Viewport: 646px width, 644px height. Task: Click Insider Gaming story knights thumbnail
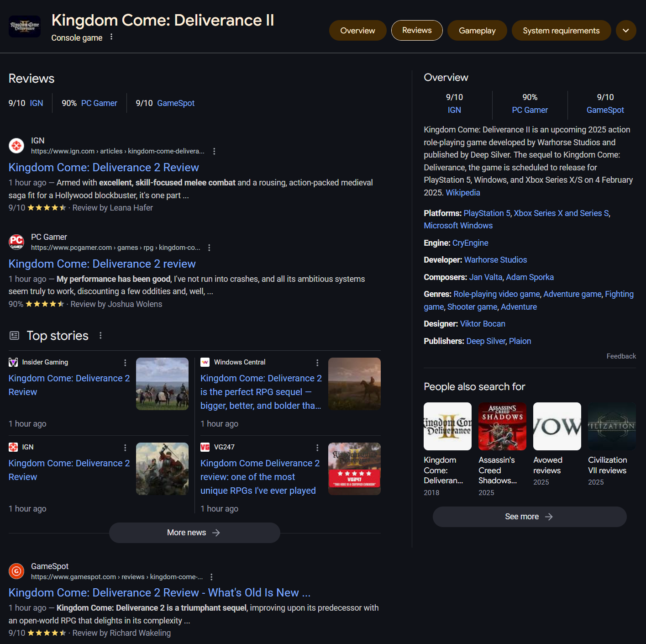(x=162, y=384)
